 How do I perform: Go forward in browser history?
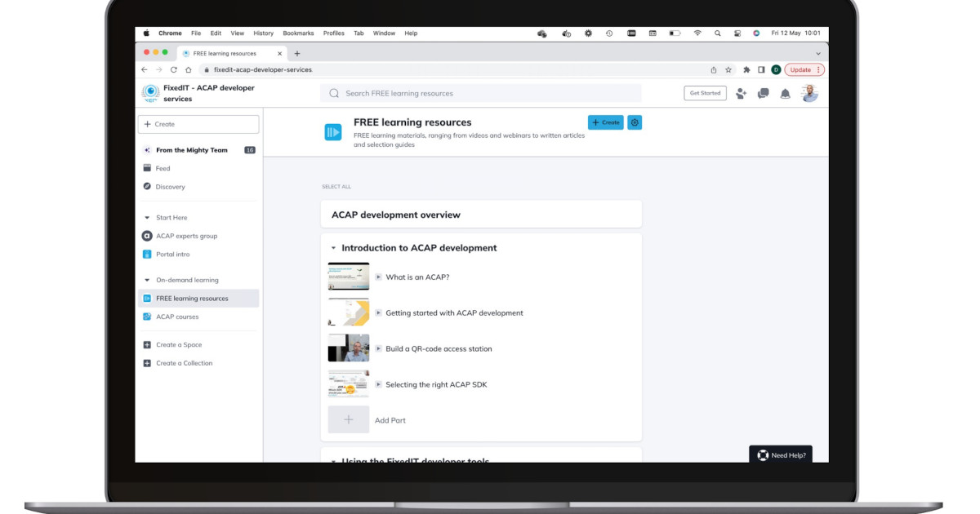point(159,69)
